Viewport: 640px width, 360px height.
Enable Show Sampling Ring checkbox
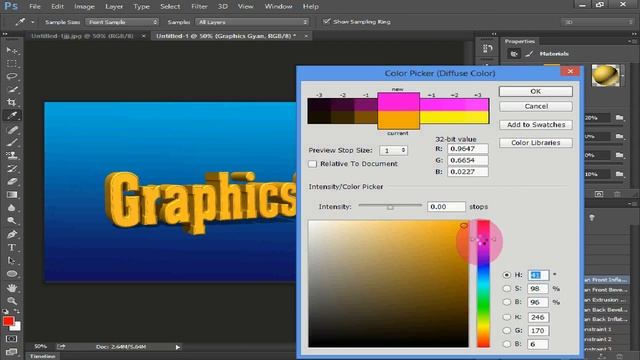[327, 21]
